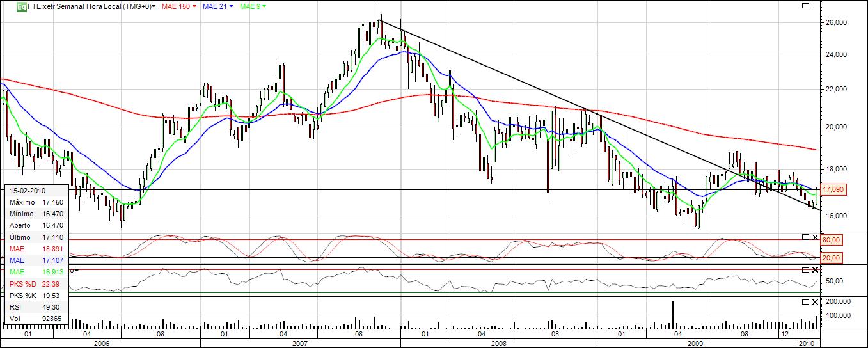The image size is (868, 348).
Task: Close the stochastic oscillator panel
Action: 814,237
